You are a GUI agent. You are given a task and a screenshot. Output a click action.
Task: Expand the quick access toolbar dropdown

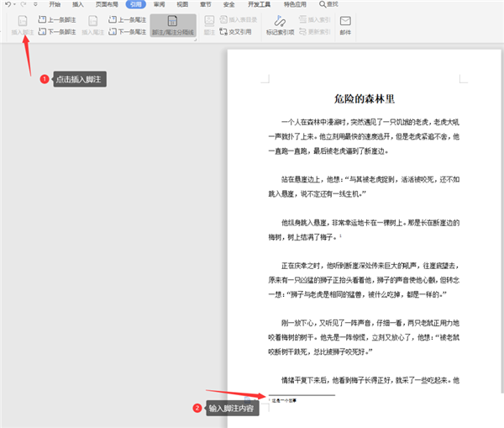(x=35, y=4)
